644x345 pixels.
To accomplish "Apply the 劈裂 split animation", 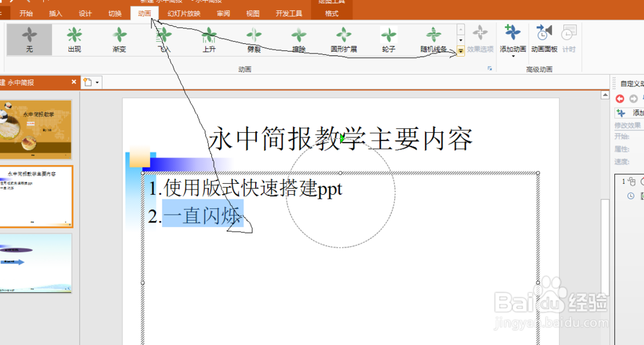I will pos(254,40).
